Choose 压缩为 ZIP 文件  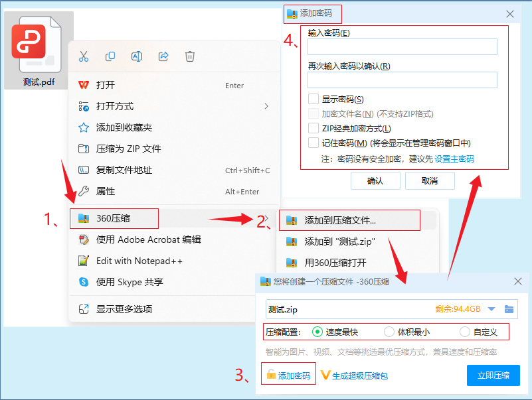tap(175, 149)
